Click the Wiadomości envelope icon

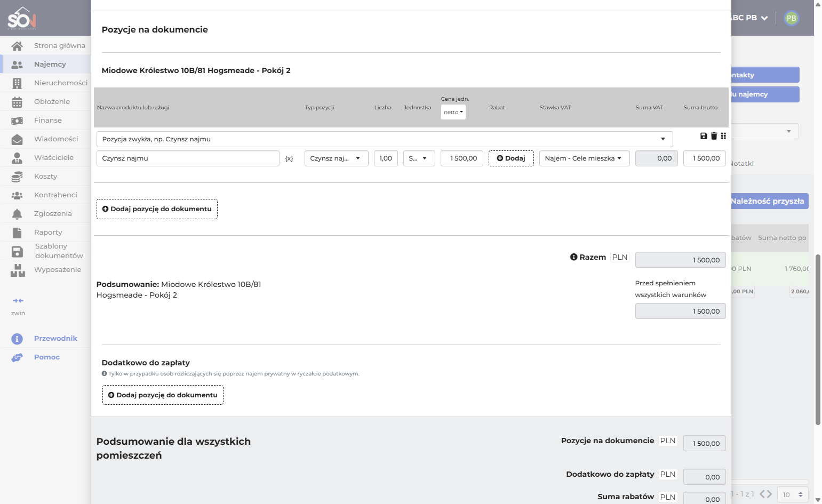coord(17,139)
